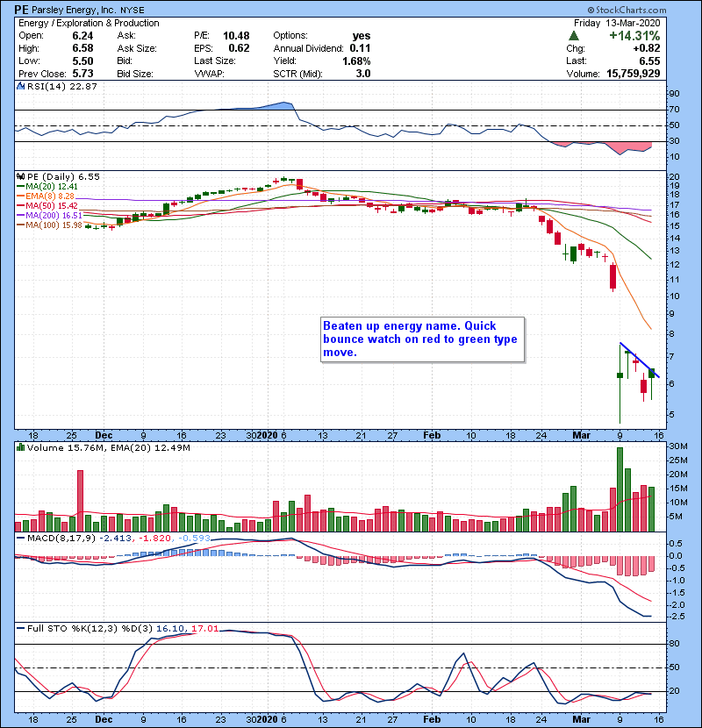This screenshot has height=728, width=702.
Task: Click the Parsley Energy, Inc. company name
Action: tap(74, 10)
